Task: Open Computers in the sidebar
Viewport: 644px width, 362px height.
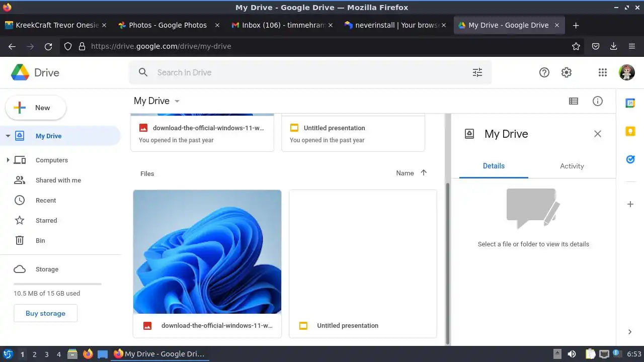Action: [x=52, y=160]
